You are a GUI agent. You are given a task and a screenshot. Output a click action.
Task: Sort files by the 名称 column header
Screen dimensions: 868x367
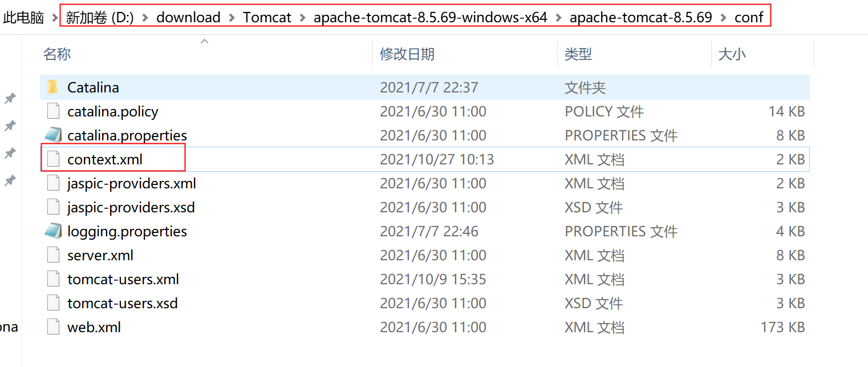point(57,54)
